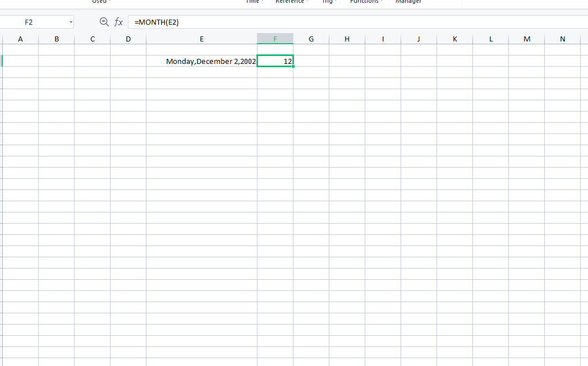Image resolution: width=588 pixels, height=366 pixels.
Task: Select cell E2 containing the December date
Action: click(x=201, y=61)
